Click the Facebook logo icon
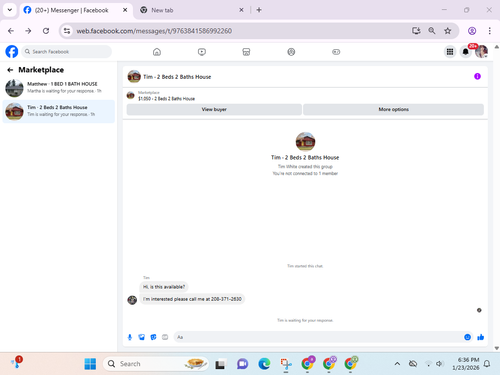The height and width of the screenshot is (375, 500). (12, 52)
